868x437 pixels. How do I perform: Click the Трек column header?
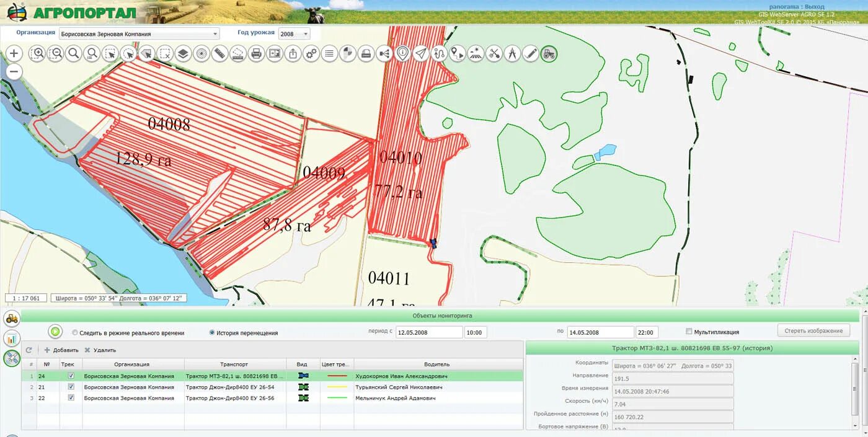pyautogui.click(x=71, y=364)
